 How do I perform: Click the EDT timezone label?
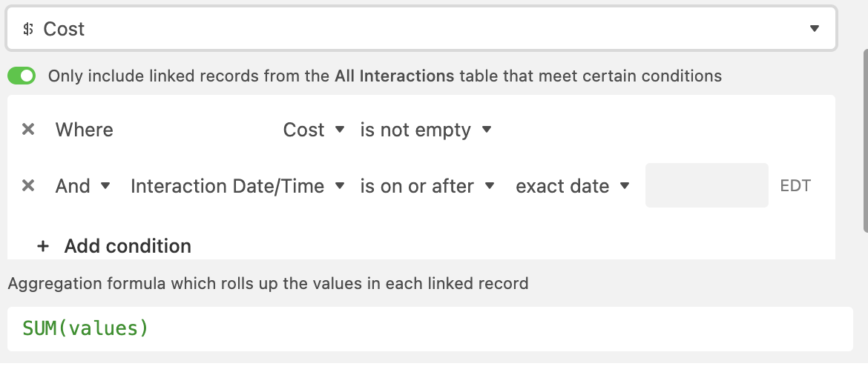click(795, 186)
